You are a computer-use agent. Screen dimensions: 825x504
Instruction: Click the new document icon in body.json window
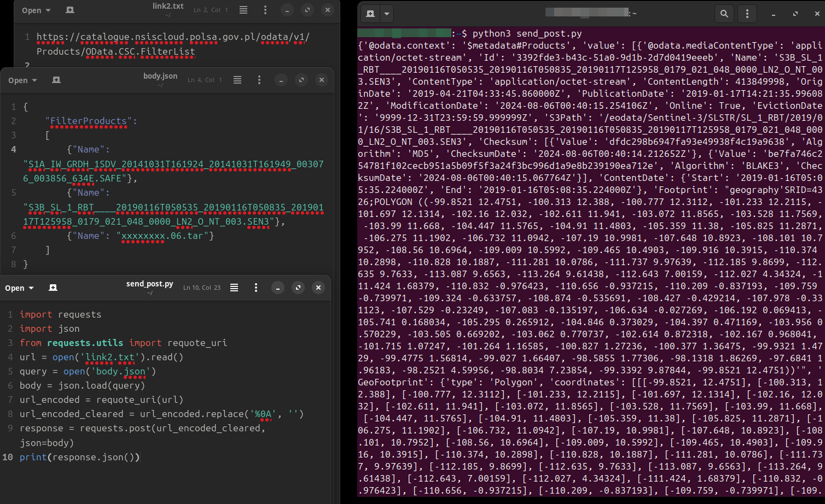click(55, 80)
